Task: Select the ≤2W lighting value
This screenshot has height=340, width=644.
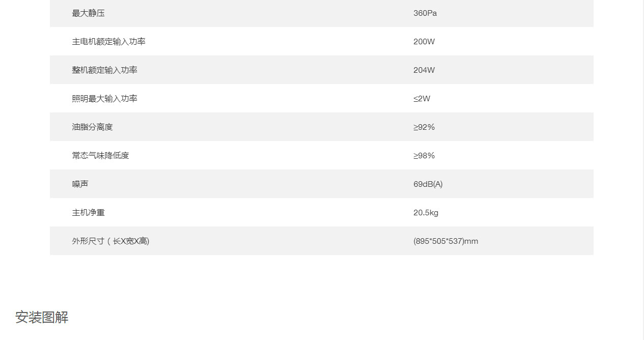Action: pyautogui.click(x=422, y=99)
